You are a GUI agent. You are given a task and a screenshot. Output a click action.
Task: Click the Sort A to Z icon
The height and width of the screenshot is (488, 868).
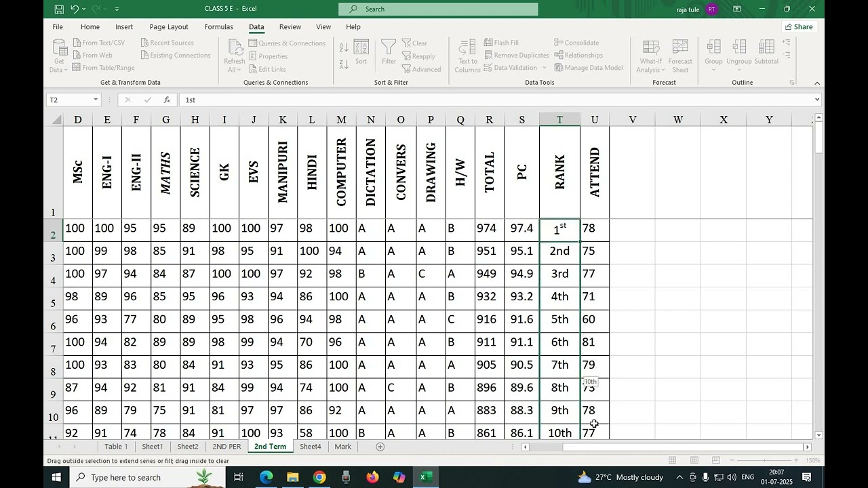pos(344,47)
